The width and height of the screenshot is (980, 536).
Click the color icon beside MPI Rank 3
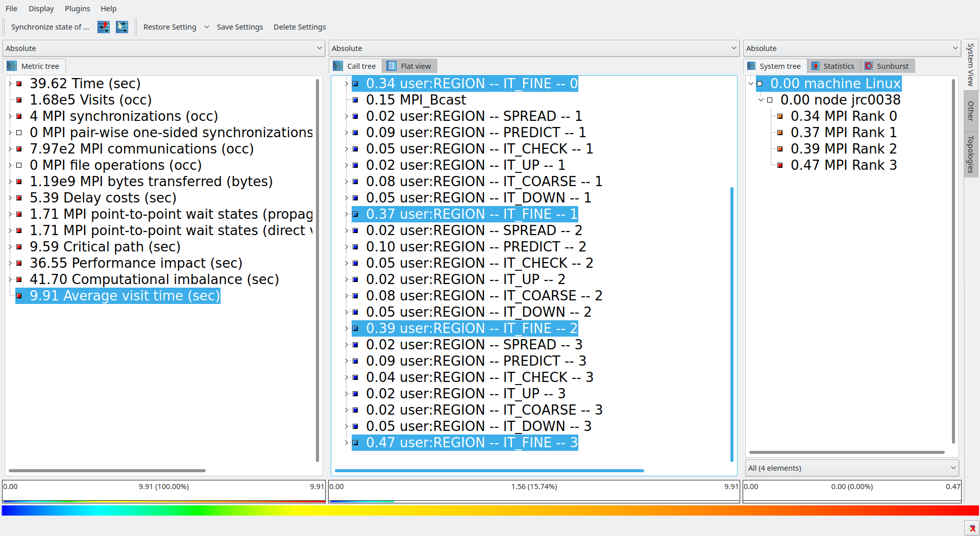pyautogui.click(x=780, y=165)
